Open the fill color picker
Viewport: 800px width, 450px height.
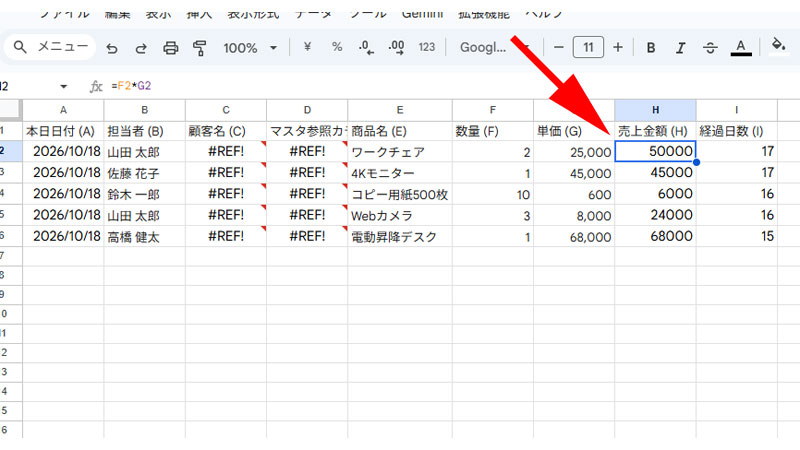(x=779, y=46)
